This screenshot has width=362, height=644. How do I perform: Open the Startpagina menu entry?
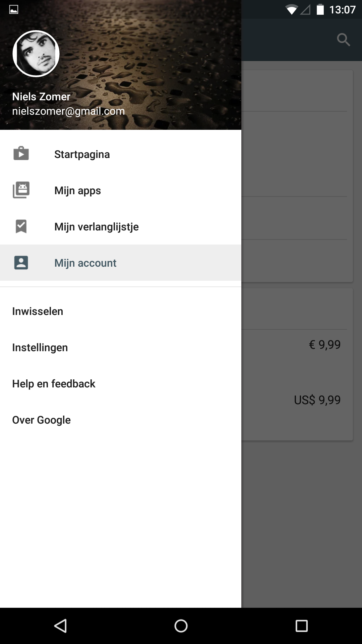click(x=82, y=154)
